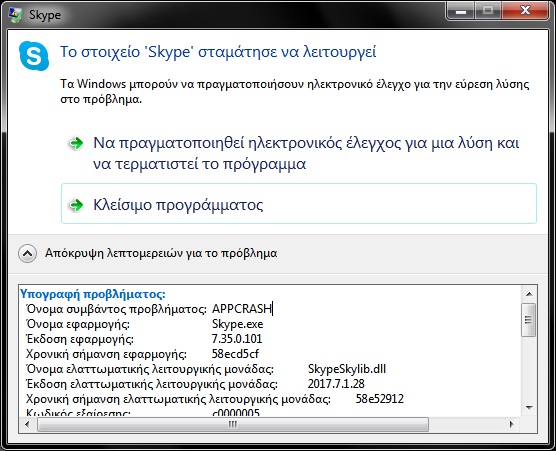Click the details vertical scrollbar down arrow
556x451 pixels.
coord(529,408)
